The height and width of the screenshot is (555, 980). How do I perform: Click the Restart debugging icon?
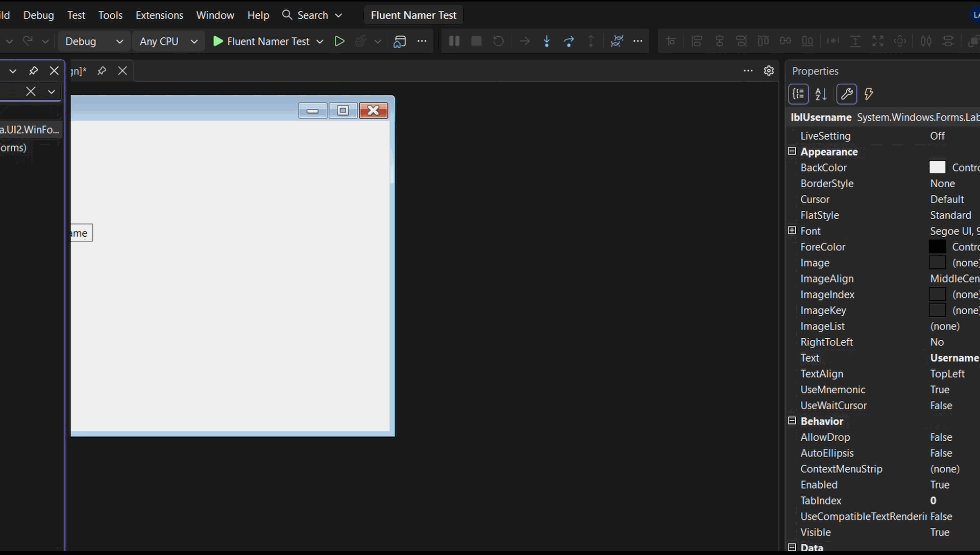point(498,41)
